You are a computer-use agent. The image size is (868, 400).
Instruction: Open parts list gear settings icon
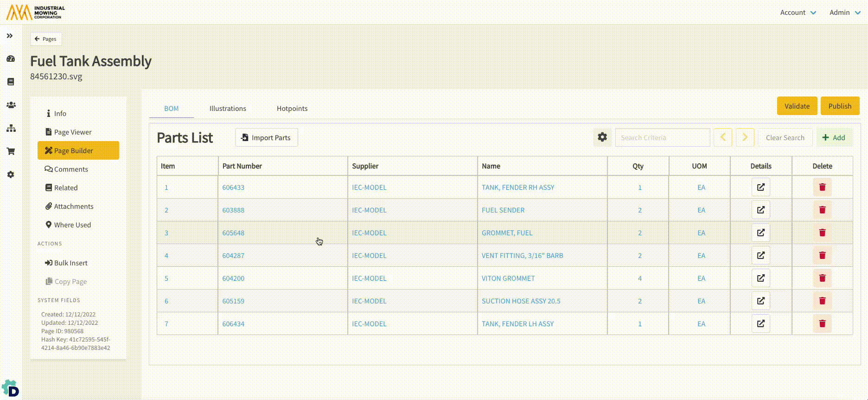tap(602, 137)
